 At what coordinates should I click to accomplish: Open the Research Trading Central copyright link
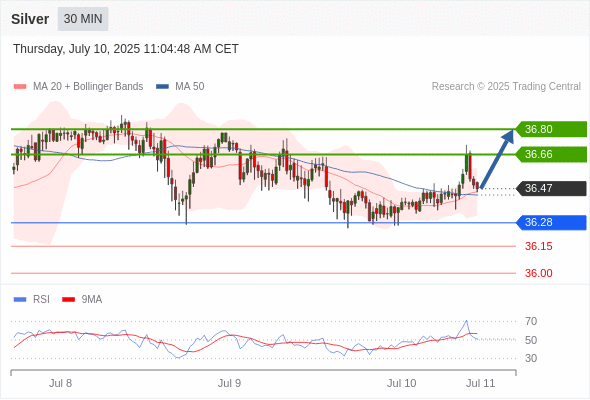(x=506, y=87)
